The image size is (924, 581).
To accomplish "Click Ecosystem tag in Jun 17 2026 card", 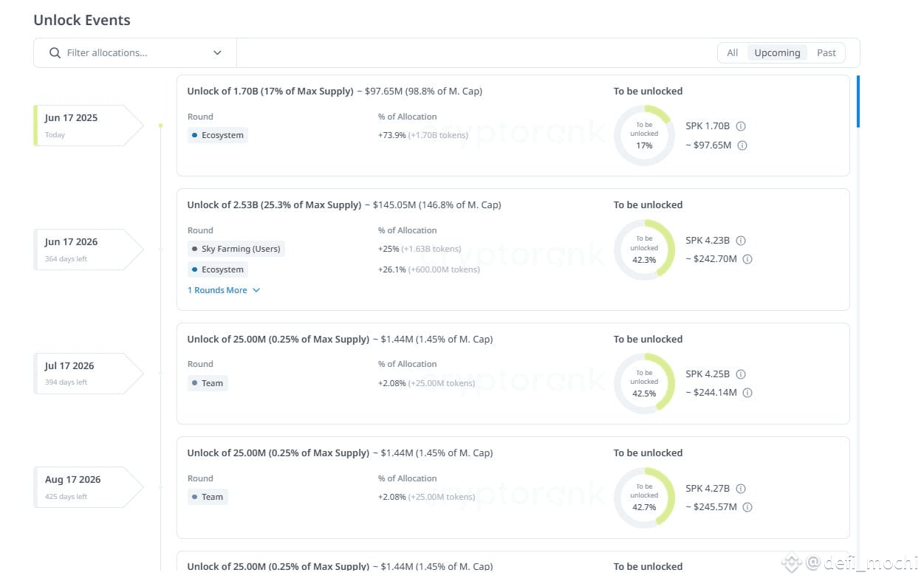I will 218,269.
